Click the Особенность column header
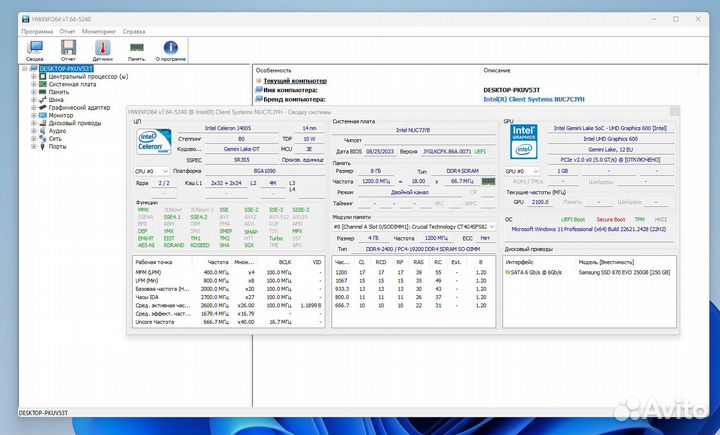Viewport: 720px width, 435px height. coord(274,70)
